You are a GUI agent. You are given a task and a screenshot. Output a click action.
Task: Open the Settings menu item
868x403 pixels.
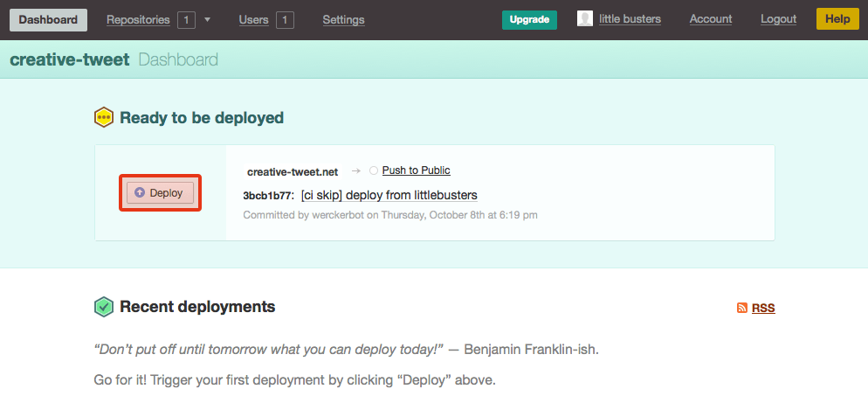[x=343, y=19]
